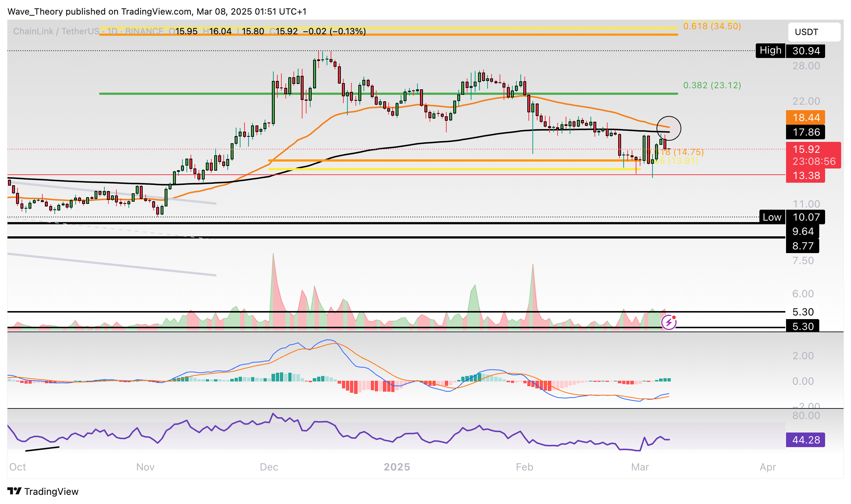851x504 pixels.
Task: Click the black 17.86 price tag
Action: (x=806, y=132)
